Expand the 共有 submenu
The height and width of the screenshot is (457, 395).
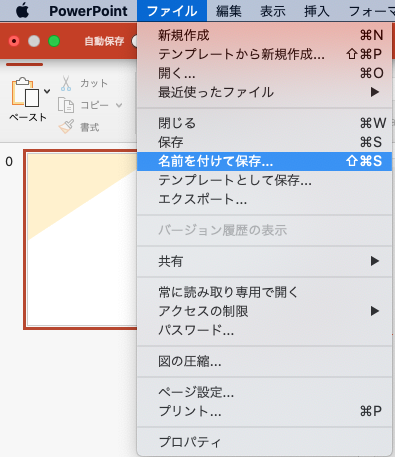(264, 261)
